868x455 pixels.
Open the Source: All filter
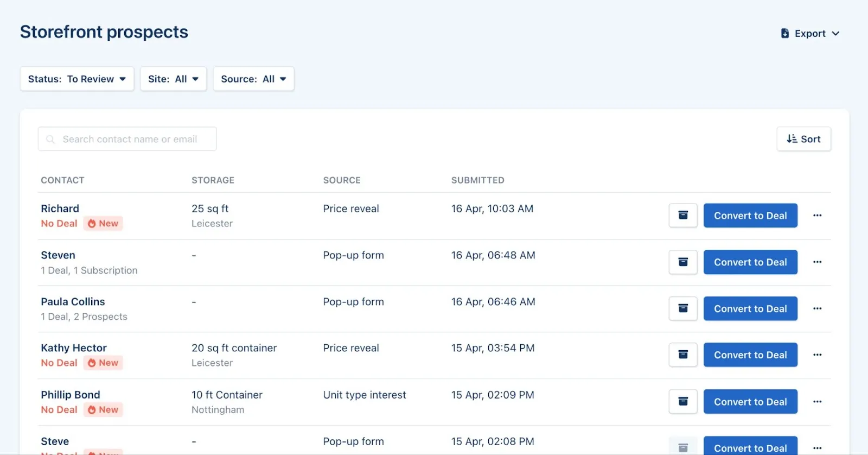(253, 79)
